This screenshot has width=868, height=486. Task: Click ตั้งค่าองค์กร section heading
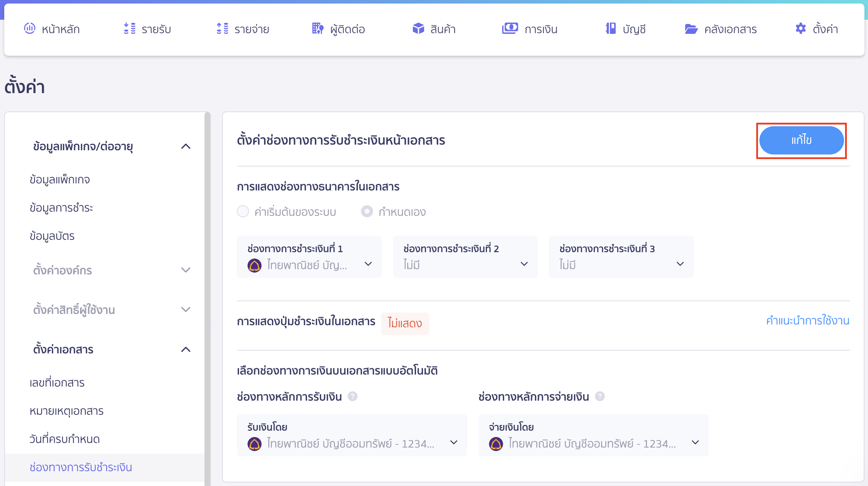coord(62,270)
